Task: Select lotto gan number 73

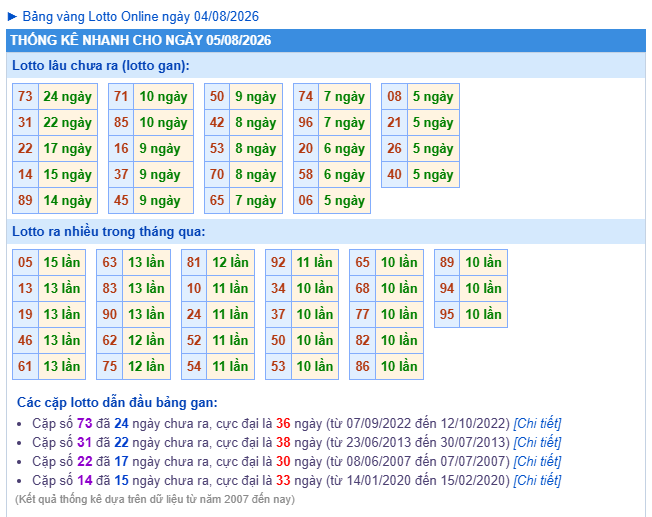Action: click(x=25, y=96)
